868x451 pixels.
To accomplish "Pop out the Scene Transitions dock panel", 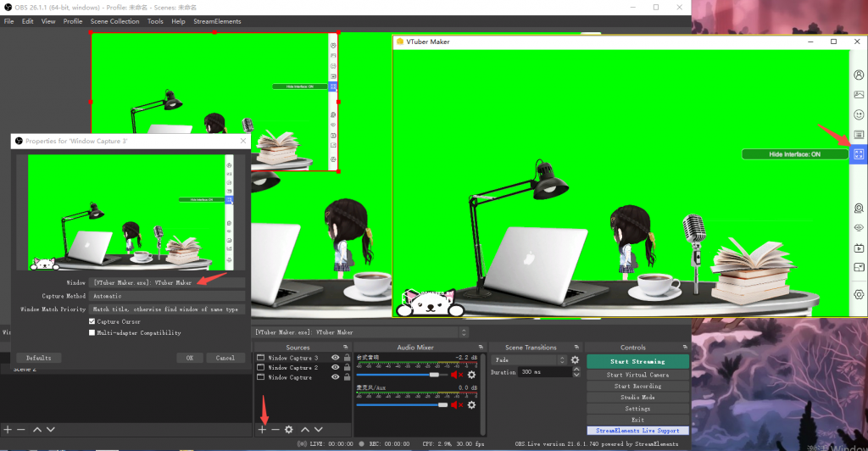I will coord(576,348).
